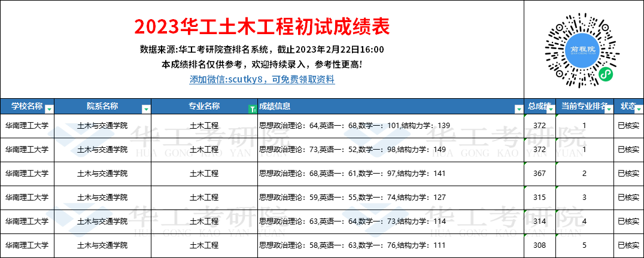Open the 添加微信:scutky8 link
644x258 pixels.
point(262,80)
